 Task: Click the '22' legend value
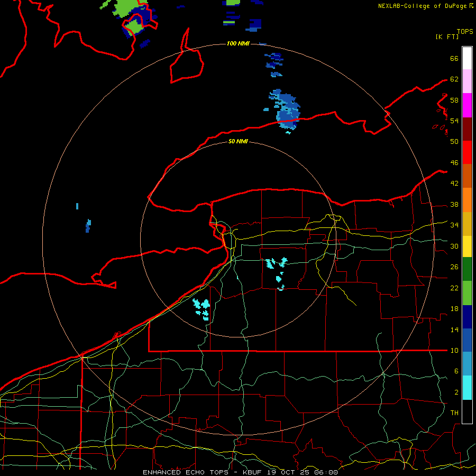click(454, 288)
